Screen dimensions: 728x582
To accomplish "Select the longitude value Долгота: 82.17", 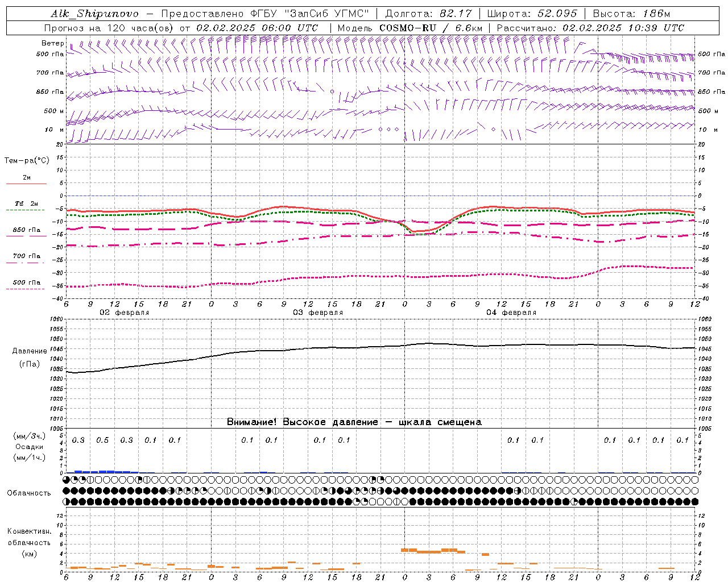I will coord(428,14).
